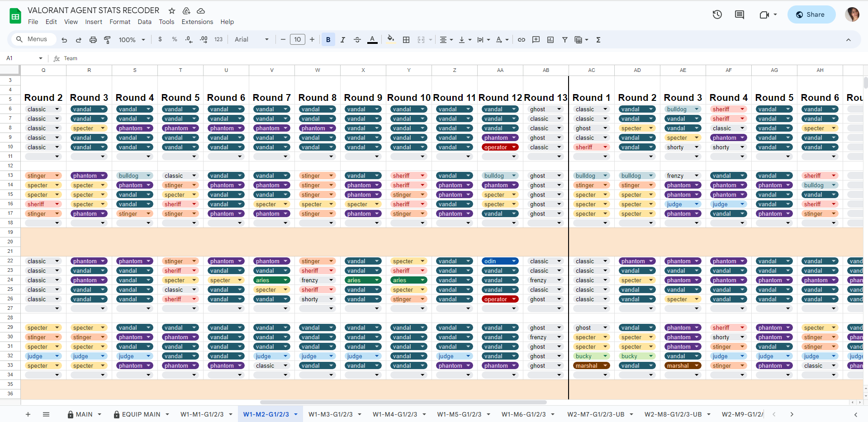Start a video call with camera icon
Viewport: 868px width, 422px height.
click(764, 14)
